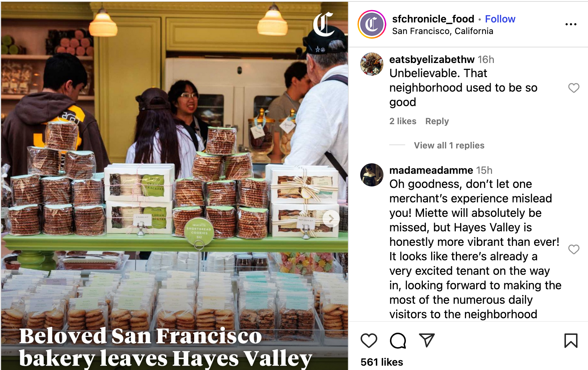The width and height of the screenshot is (588, 370).
Task: Like the madameadamme comment heart
Action: (x=574, y=249)
